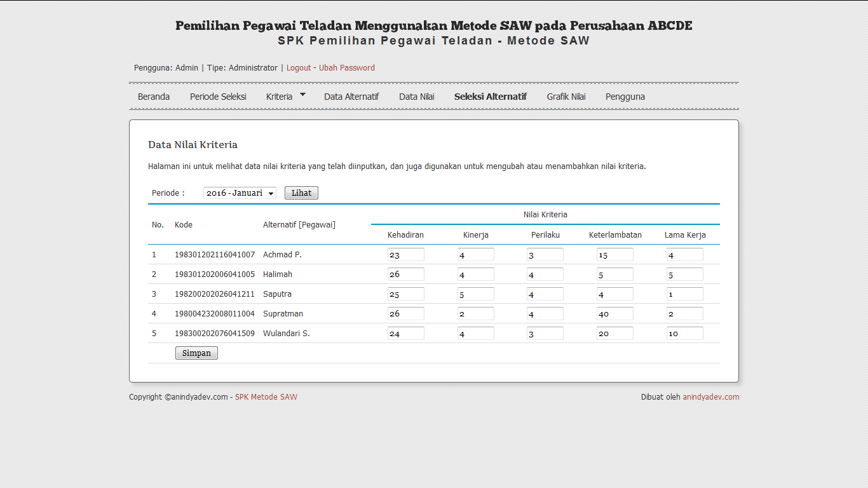The height and width of the screenshot is (488, 868).
Task: Open the Beranda menu item
Action: (x=154, y=97)
